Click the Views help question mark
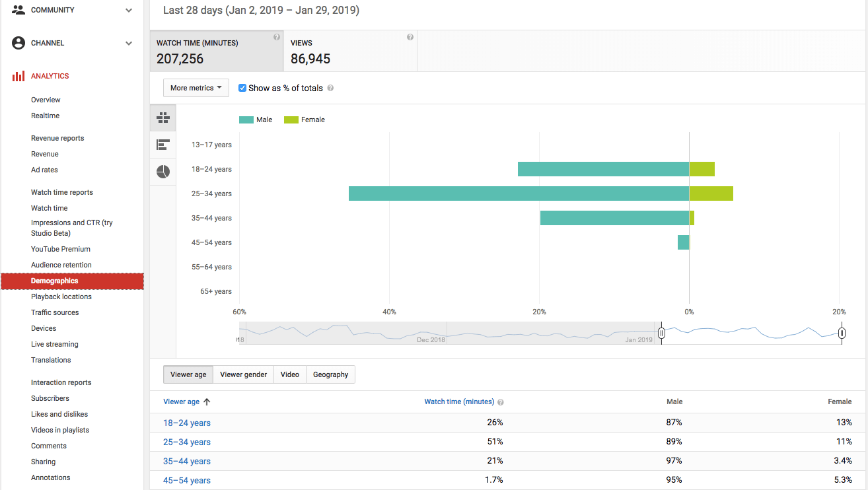The height and width of the screenshot is (490, 868). click(410, 36)
